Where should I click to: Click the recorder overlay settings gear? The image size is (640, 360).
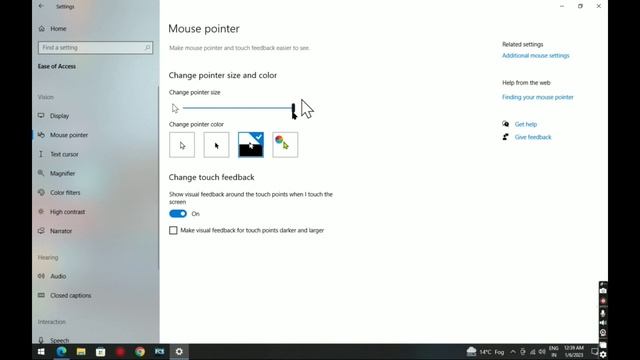point(603,355)
